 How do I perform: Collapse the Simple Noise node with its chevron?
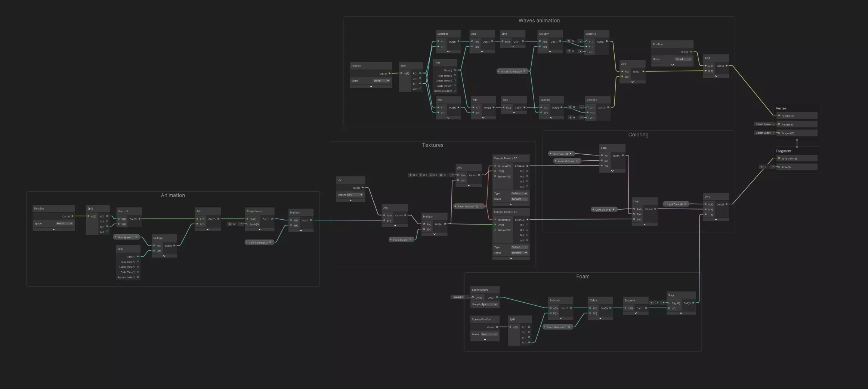pos(259,229)
